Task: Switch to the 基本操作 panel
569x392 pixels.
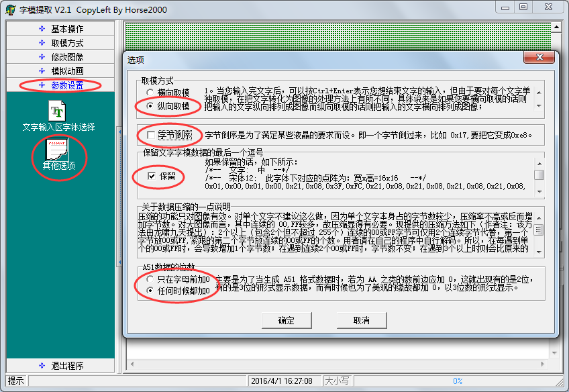Action: (x=60, y=28)
